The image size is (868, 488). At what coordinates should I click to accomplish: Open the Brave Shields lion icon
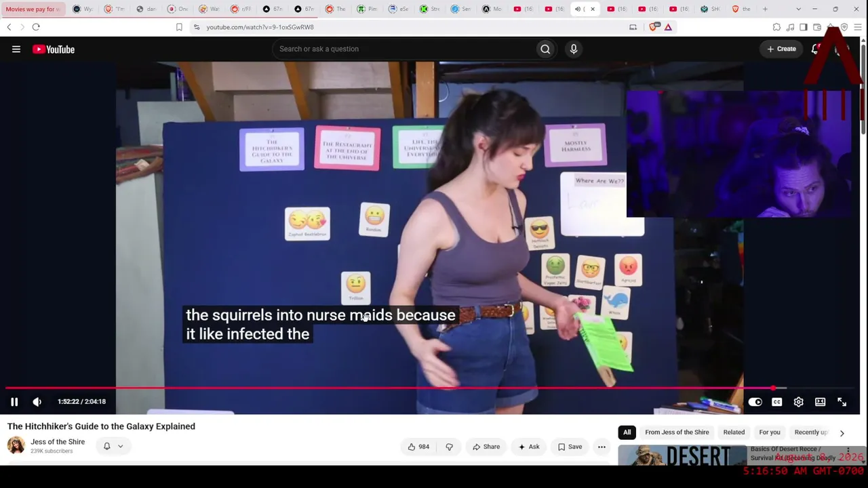pos(653,27)
